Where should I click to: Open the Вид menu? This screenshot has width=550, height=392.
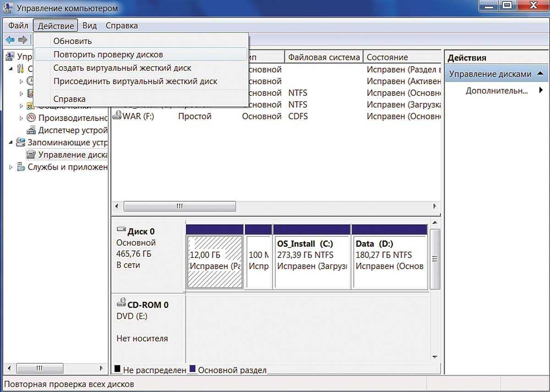[89, 26]
